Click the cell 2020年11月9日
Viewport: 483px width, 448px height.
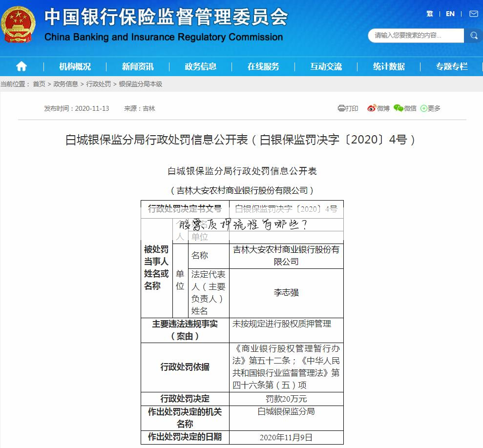pyautogui.click(x=286, y=437)
